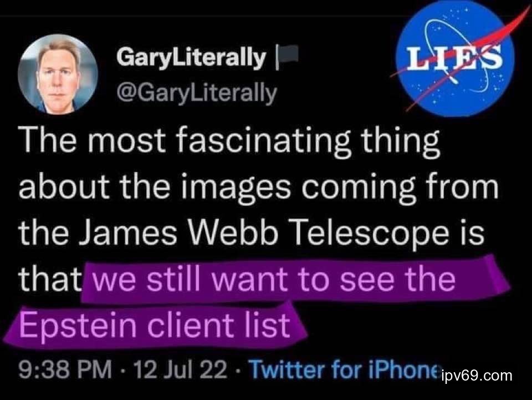Screen dimensions: 532x400
Task: Click the blue NASA-style LIES logo
Action: [x=456, y=58]
